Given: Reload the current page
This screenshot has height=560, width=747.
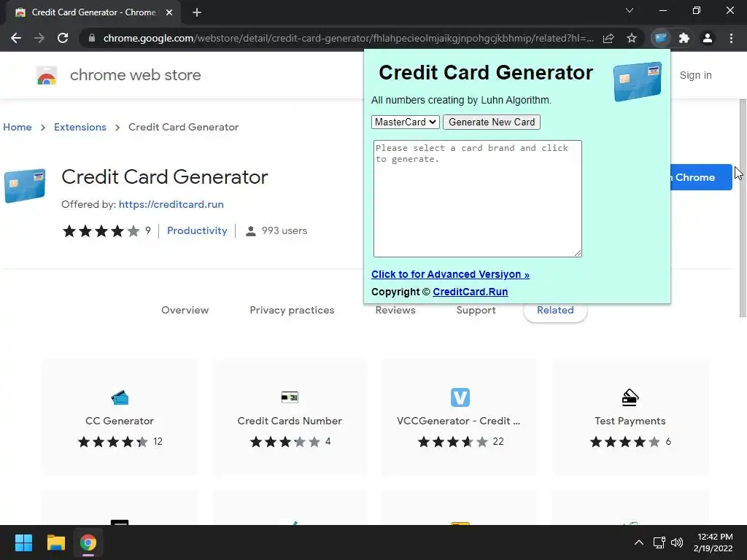Looking at the screenshot, I should [x=63, y=38].
